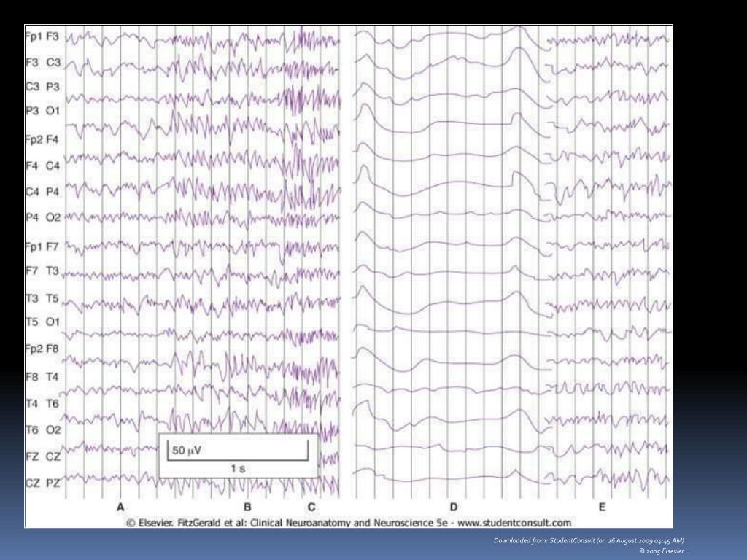Click the P4 O2 channel label

[43, 217]
